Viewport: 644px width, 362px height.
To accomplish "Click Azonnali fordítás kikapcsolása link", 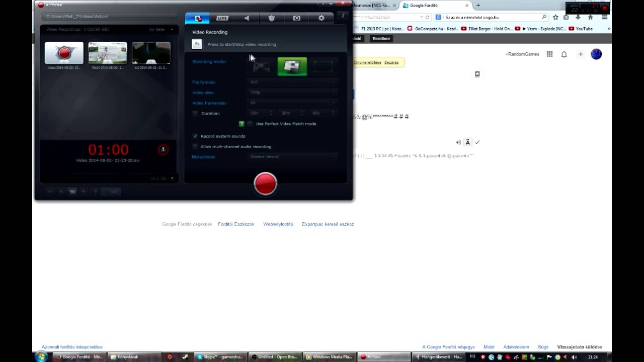I will (x=72, y=347).
